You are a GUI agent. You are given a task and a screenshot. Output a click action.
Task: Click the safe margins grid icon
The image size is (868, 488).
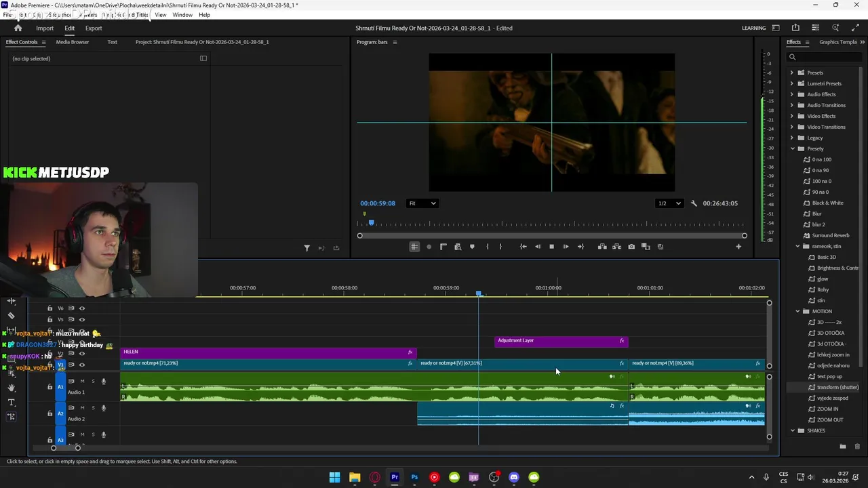click(x=414, y=247)
